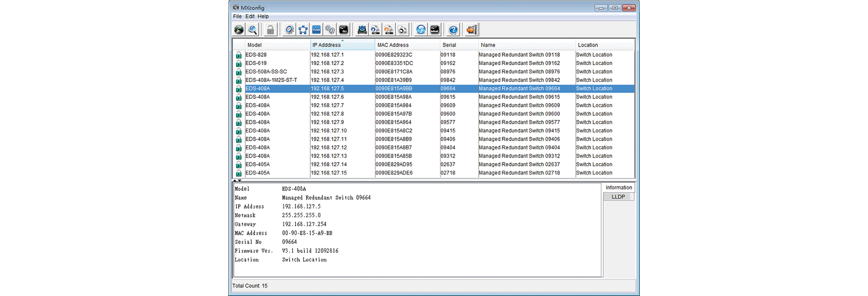The width and height of the screenshot is (868, 296).
Task: Click the exit door icon
Action: coord(471,30)
